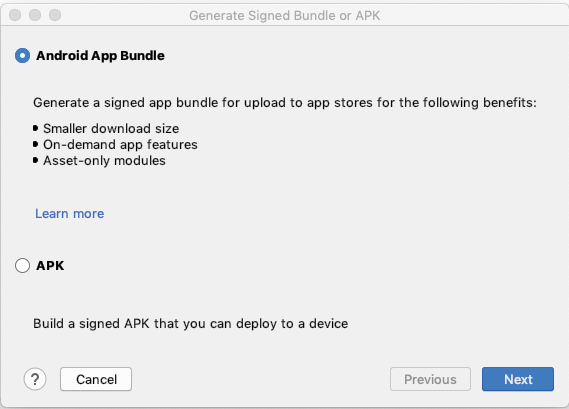
Task: Click the "On-demand app features" bullet text
Action: 120,144
